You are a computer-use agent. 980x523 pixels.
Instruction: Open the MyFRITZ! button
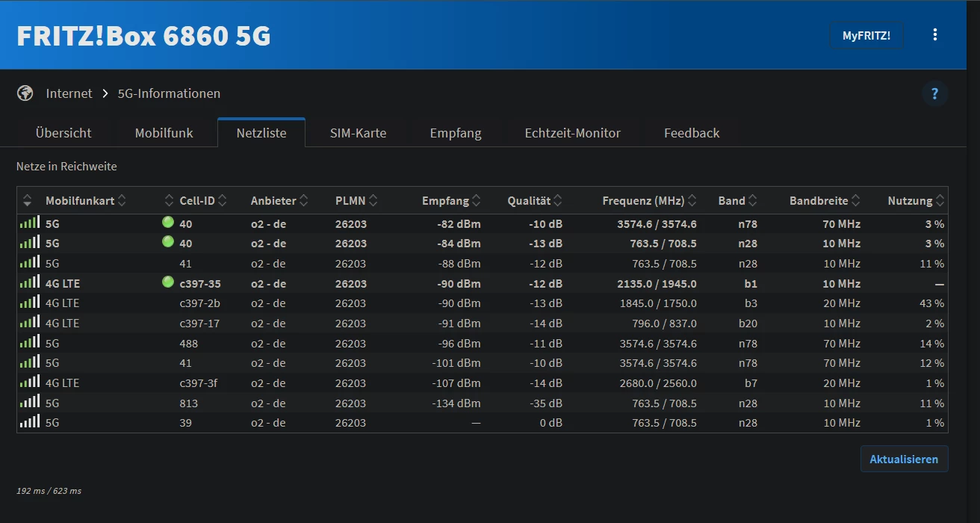866,35
